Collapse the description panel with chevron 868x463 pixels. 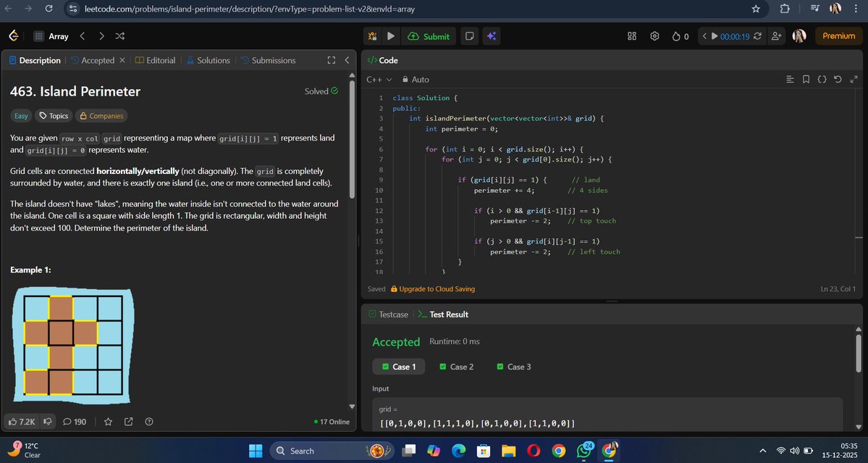pos(347,60)
